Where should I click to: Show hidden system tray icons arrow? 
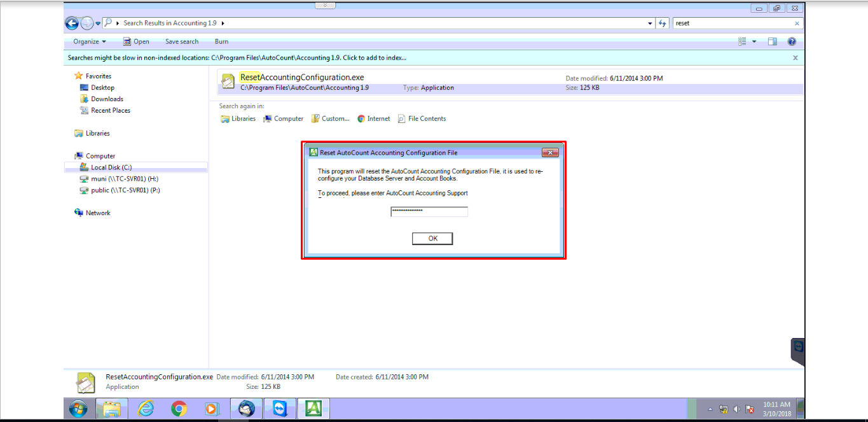click(x=710, y=409)
